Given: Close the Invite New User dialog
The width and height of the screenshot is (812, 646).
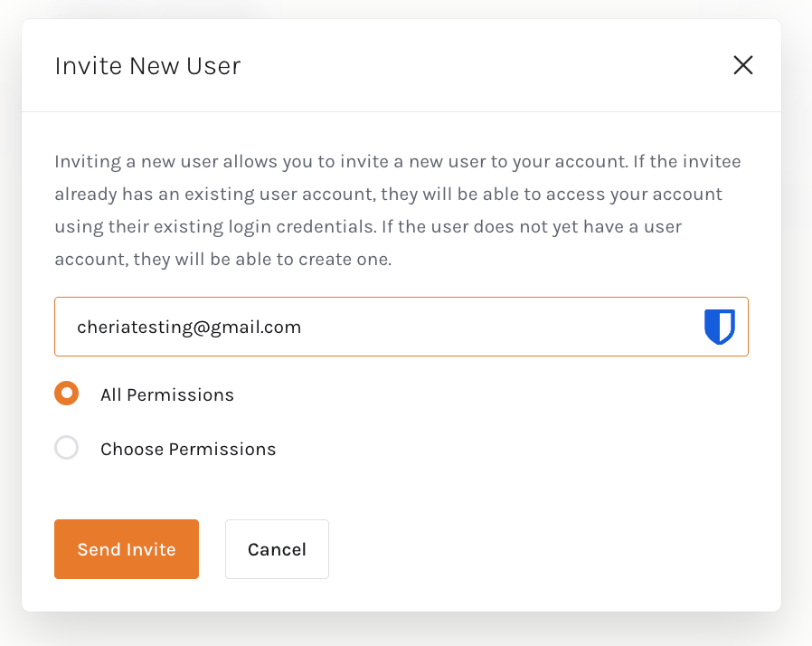Looking at the screenshot, I should coord(743,65).
